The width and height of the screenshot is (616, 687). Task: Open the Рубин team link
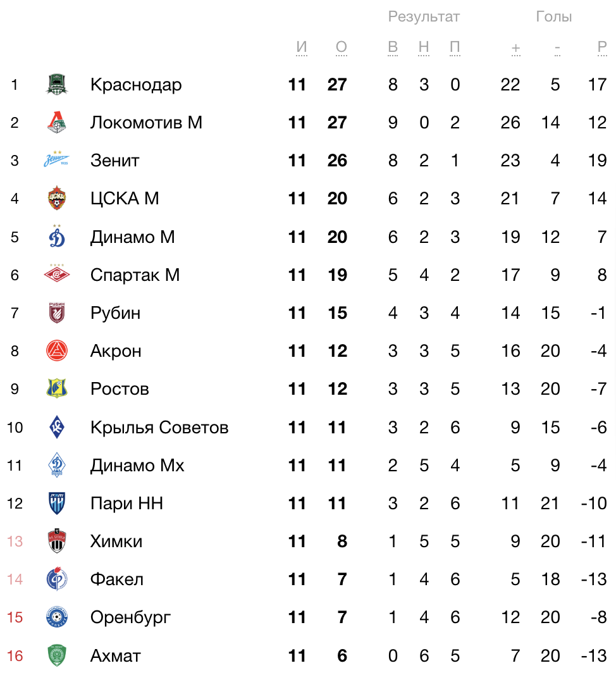point(115,313)
